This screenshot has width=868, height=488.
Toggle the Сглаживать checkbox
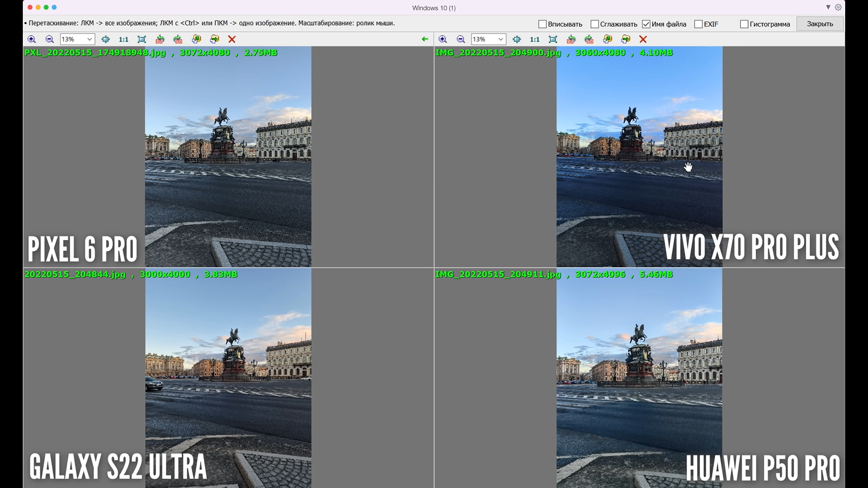click(x=595, y=24)
